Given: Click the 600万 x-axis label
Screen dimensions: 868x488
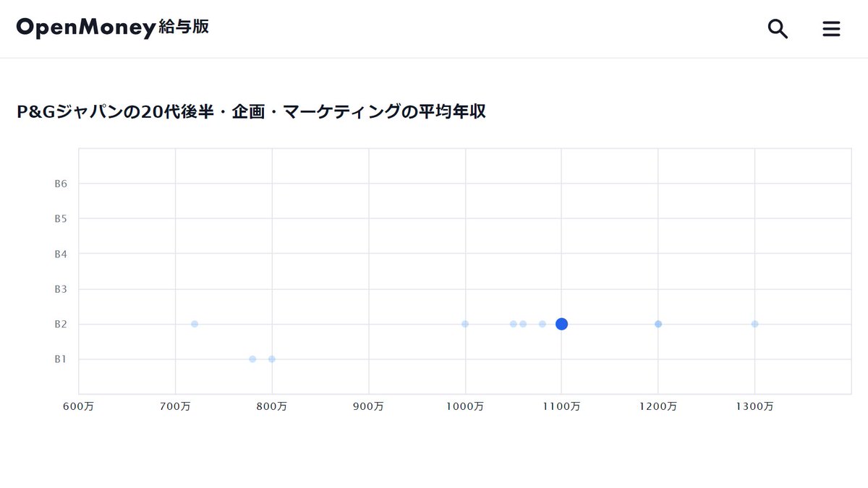Looking at the screenshot, I should pos(80,407).
